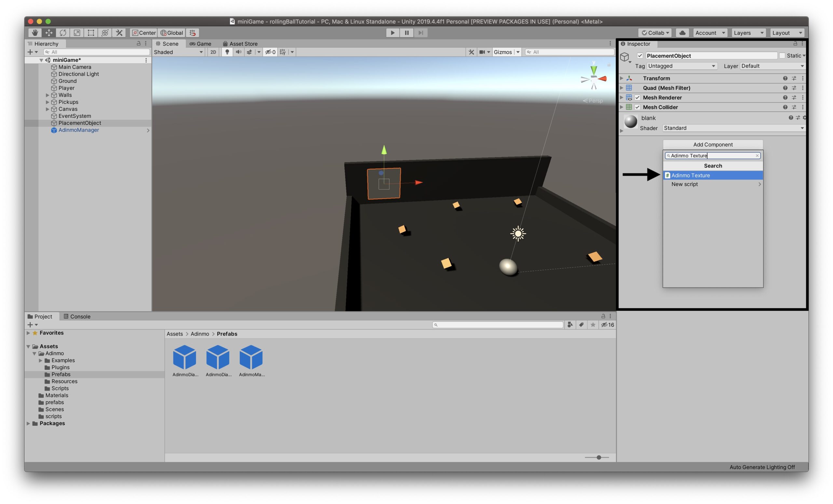Expand the Examples folder
833x504 pixels.
(41, 360)
